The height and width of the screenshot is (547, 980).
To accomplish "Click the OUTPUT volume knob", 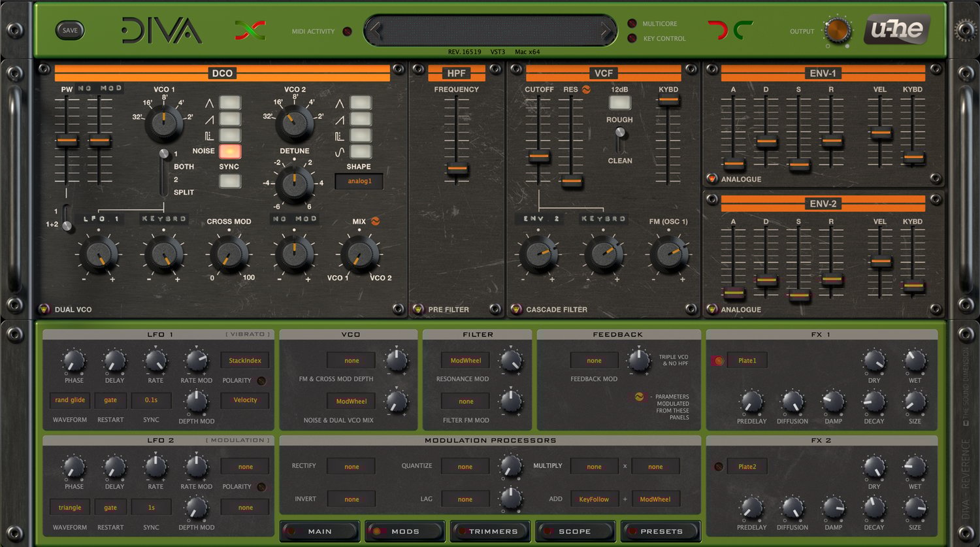I will 838,30.
